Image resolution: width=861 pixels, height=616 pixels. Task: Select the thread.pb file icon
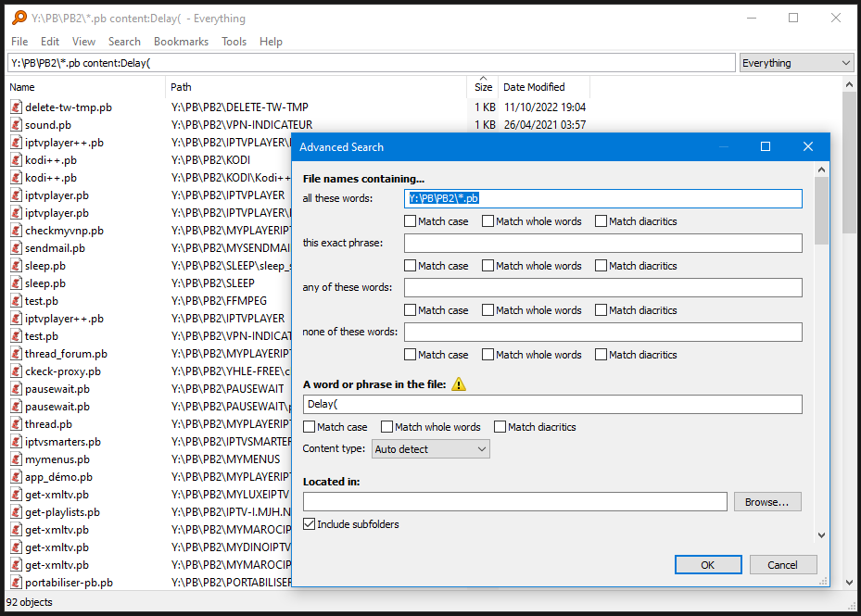(17, 424)
